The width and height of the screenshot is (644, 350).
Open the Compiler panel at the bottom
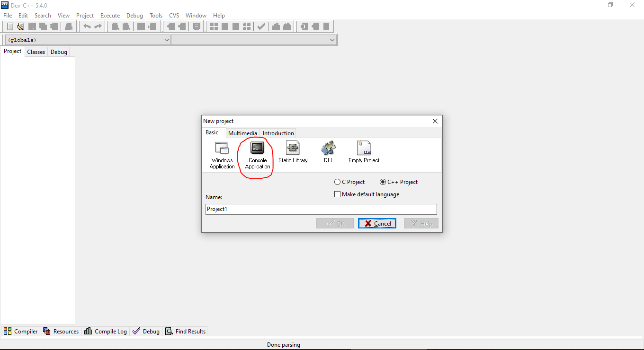pyautogui.click(x=20, y=332)
